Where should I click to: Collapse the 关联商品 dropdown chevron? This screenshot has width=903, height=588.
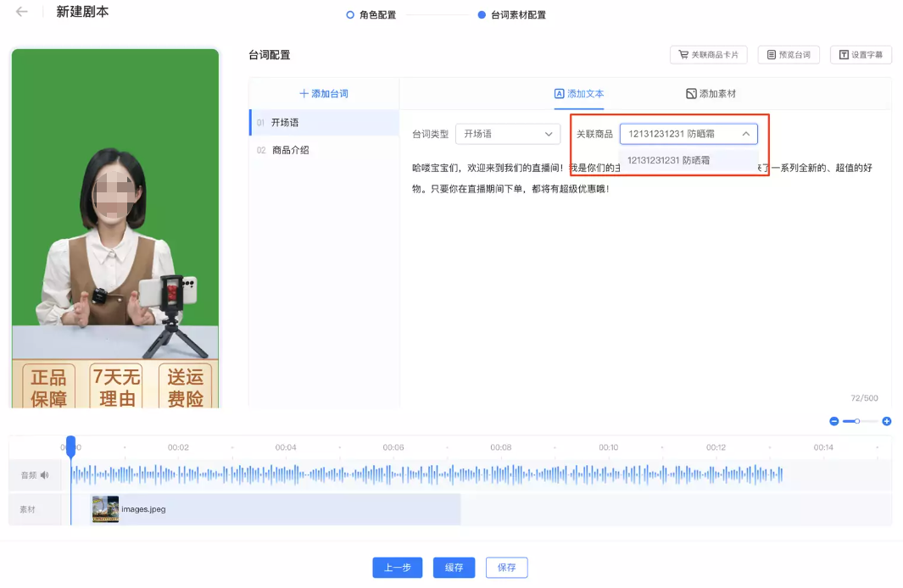(x=746, y=133)
